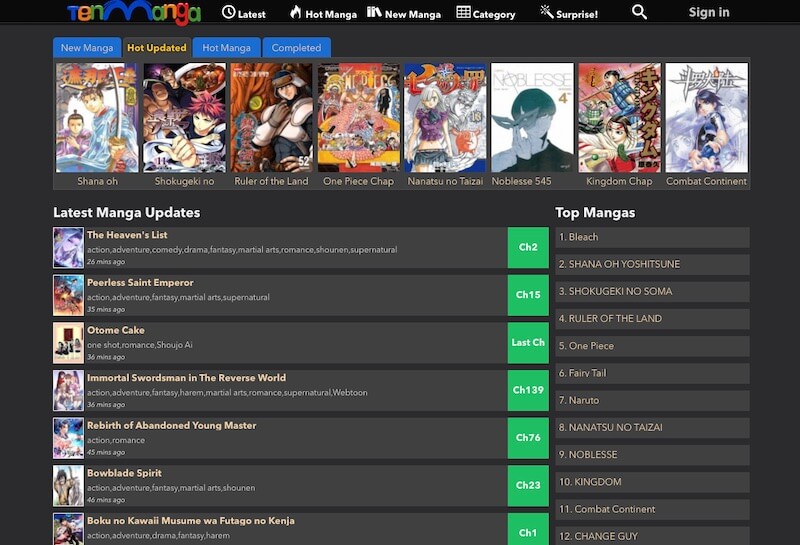Click the Sign in link

coord(709,12)
